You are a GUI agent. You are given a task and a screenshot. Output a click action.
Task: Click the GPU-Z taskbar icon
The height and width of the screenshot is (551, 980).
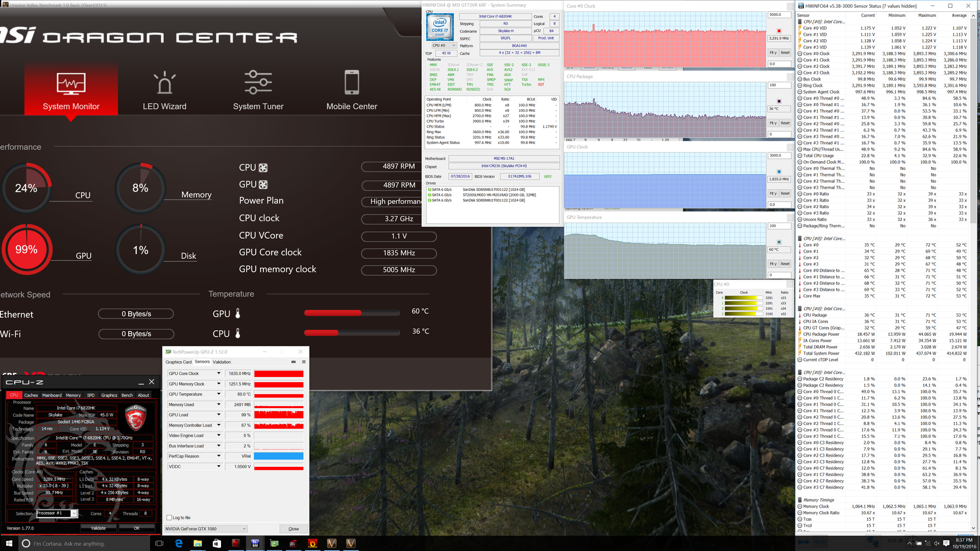pos(274,543)
